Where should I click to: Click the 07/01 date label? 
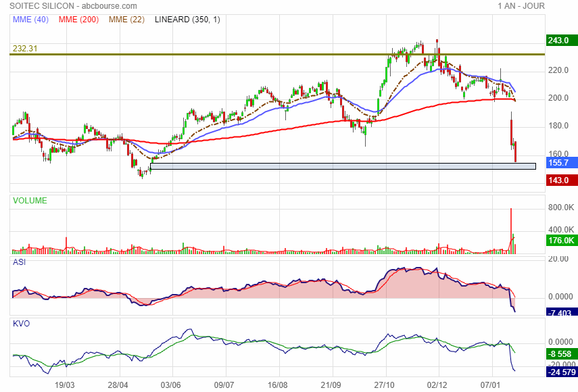coord(490,385)
